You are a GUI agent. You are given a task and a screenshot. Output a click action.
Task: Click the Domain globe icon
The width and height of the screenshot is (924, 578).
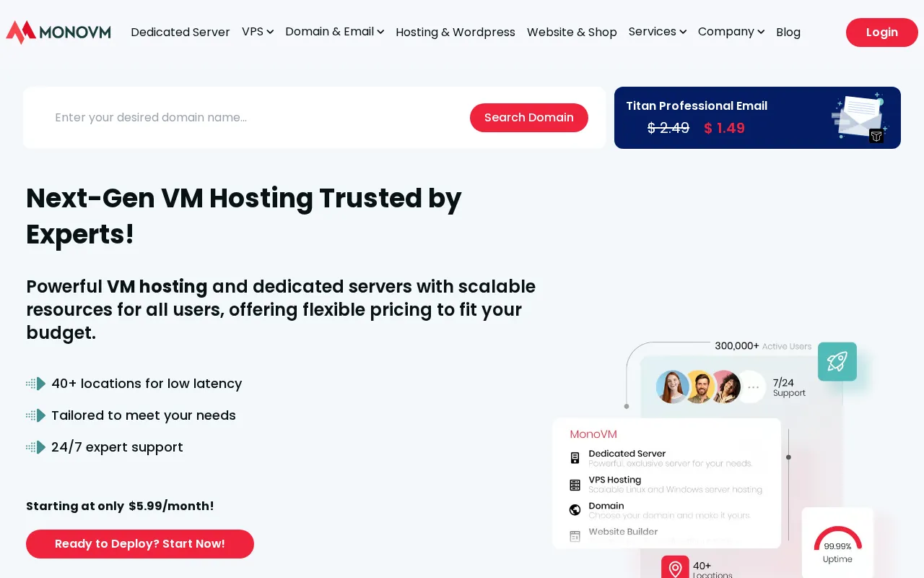[x=575, y=510]
